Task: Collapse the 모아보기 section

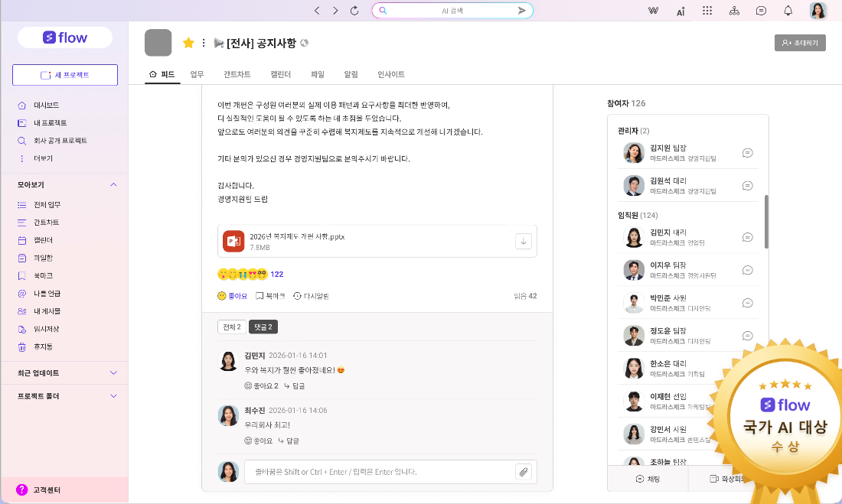Action: [x=113, y=184]
